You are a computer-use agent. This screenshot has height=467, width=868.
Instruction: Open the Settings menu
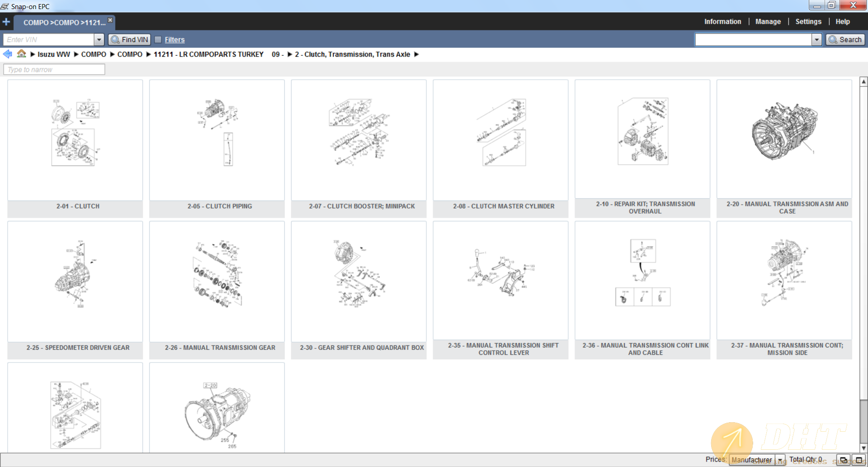[x=808, y=22]
